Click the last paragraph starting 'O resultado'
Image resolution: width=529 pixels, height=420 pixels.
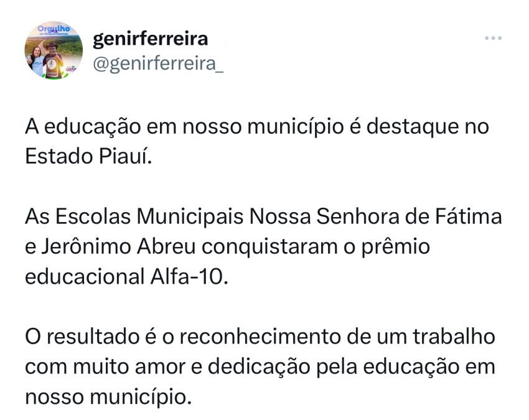260,366
